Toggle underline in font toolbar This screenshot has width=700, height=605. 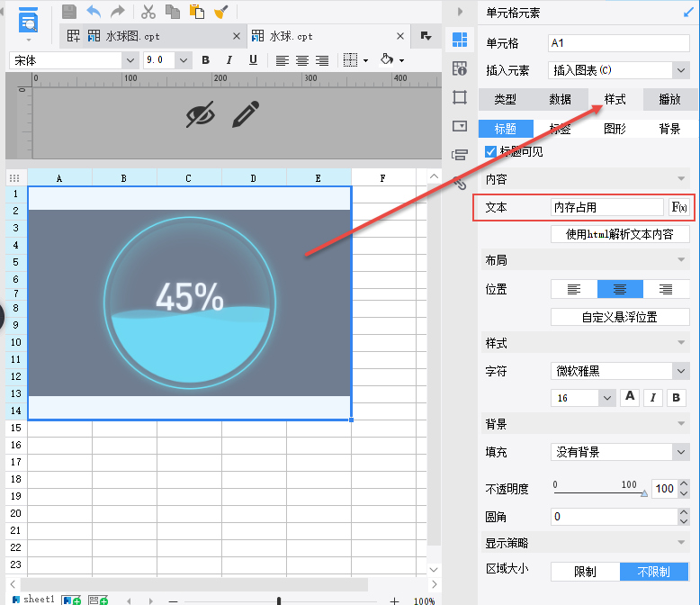pos(253,60)
